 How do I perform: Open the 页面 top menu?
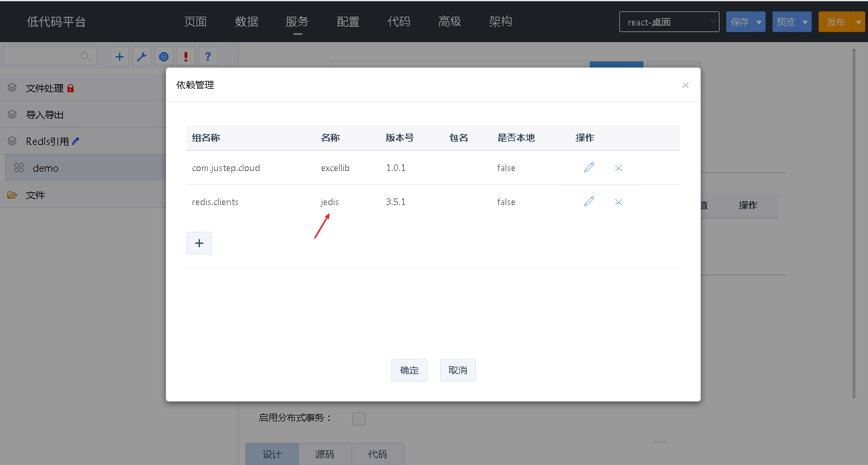click(x=196, y=21)
